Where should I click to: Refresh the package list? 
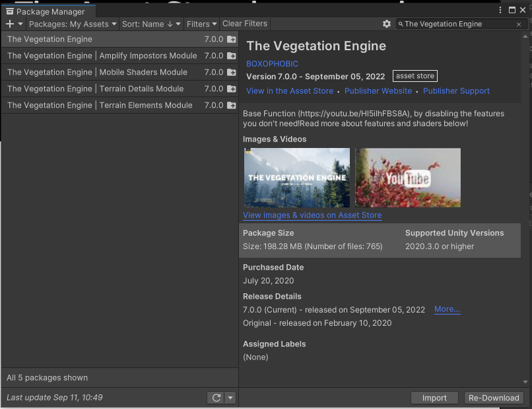point(216,398)
